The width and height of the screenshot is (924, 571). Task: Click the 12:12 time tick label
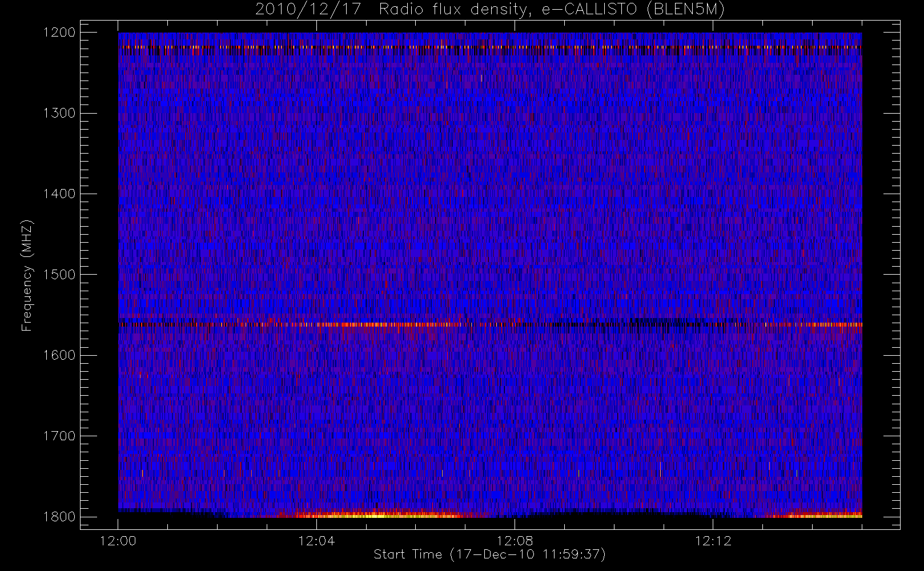pos(713,541)
